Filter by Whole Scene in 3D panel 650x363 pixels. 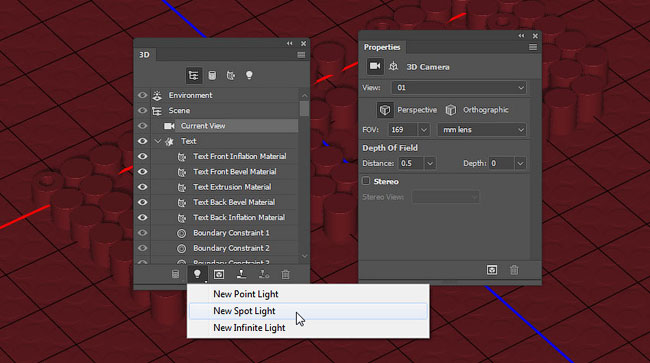click(x=194, y=75)
